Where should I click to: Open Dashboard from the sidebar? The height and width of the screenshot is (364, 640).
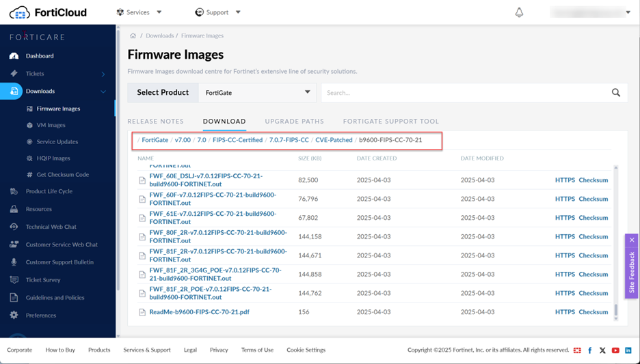pyautogui.click(x=39, y=56)
